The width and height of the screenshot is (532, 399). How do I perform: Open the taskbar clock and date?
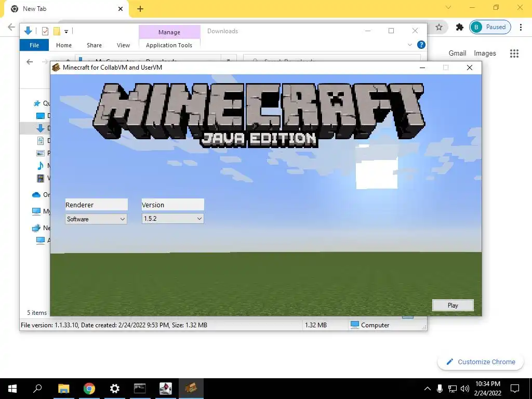pos(487,389)
